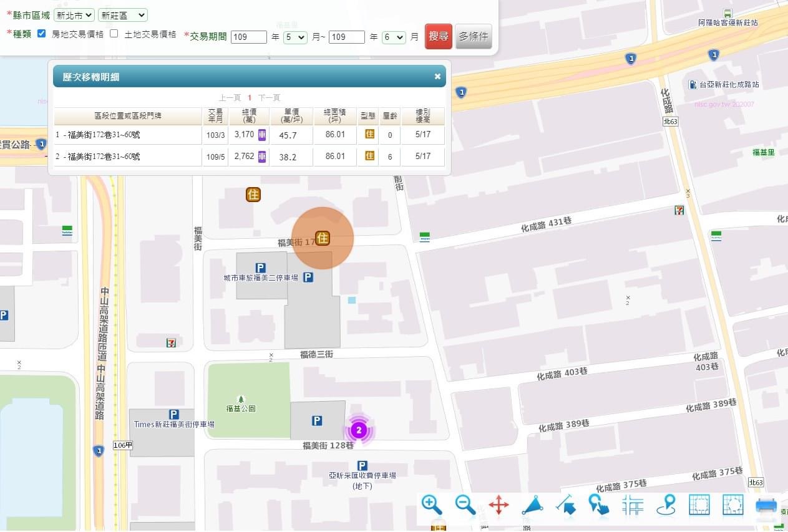Click the unit price 45.7 cell
The height and width of the screenshot is (532, 788).
tap(288, 135)
